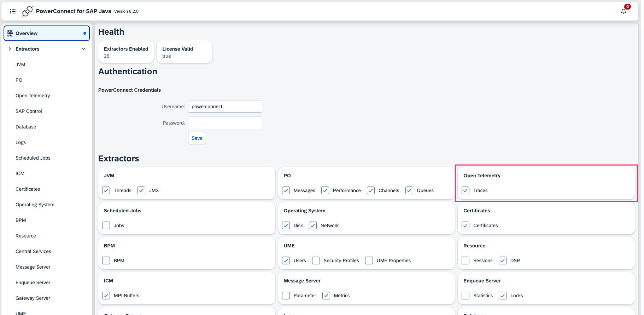This screenshot has width=644, height=315.
Task: Click the Username input field
Action: point(225,107)
